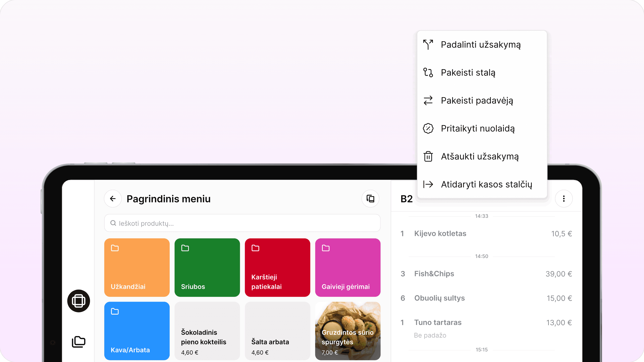Viewport: 644px width, 362px height.
Task: Click the Pagrindinis meniu heading
Action: tap(169, 199)
